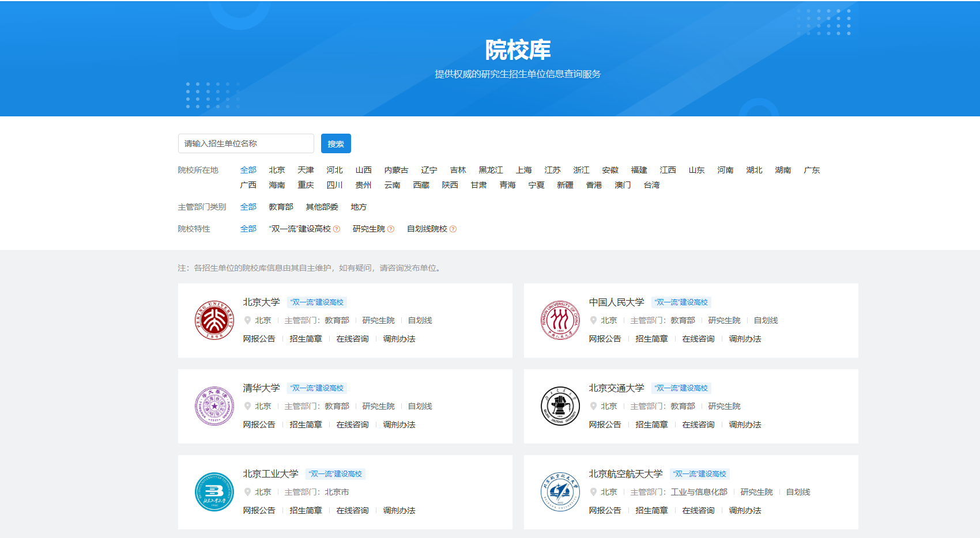Viewport: 980px width, 538px height.
Task: Click 工业与信息化部 department text
Action: [699, 492]
